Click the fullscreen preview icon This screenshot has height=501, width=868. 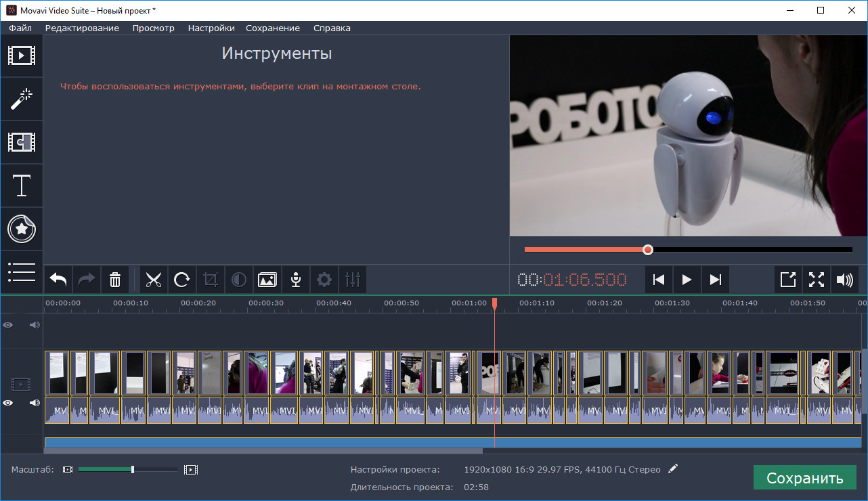(817, 280)
